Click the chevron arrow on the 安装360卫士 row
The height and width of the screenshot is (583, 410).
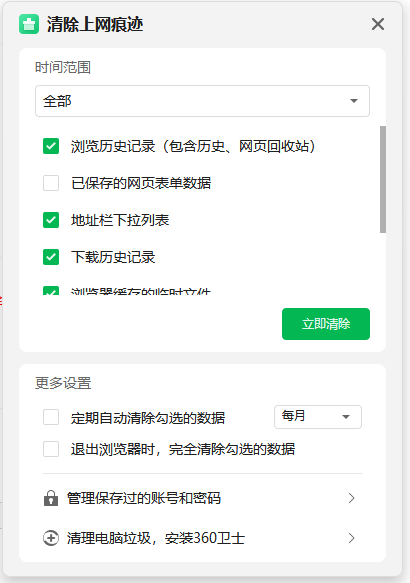(351, 538)
